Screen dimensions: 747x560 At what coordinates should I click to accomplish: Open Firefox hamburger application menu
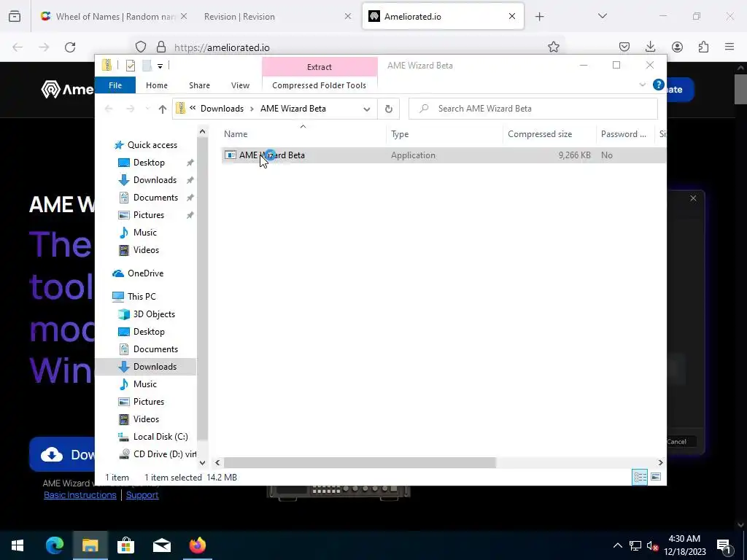(729, 47)
